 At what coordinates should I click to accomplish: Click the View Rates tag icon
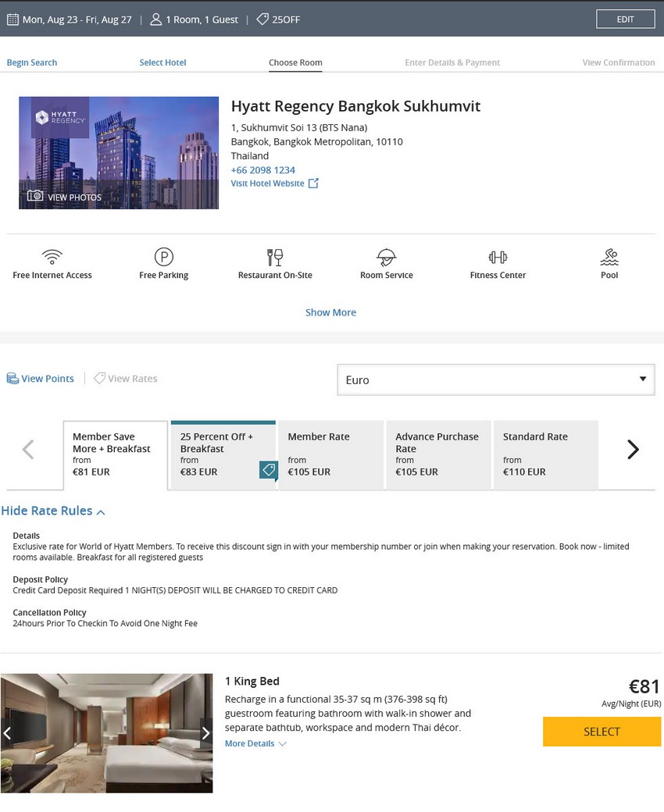(99, 379)
